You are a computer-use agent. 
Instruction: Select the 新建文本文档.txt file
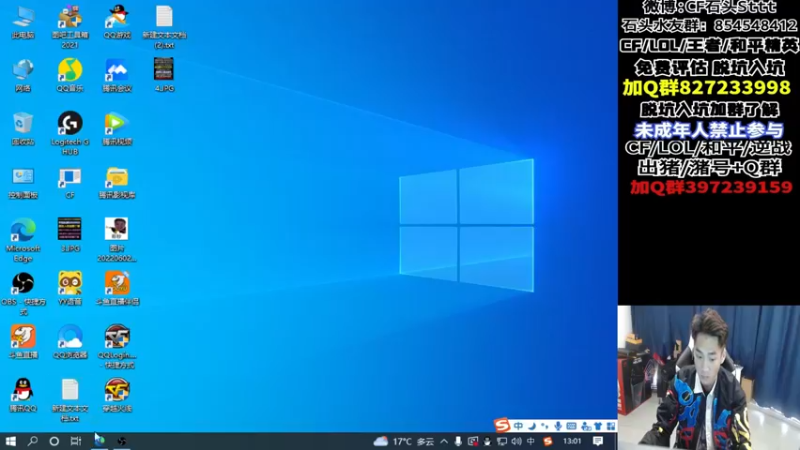click(70, 400)
